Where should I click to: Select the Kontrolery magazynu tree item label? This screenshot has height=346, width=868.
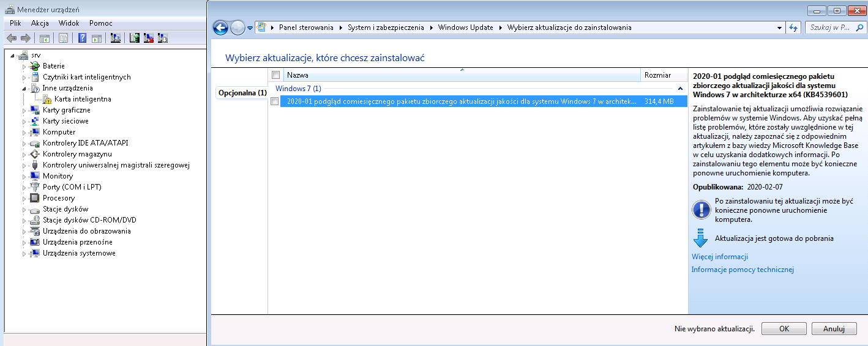tap(77, 154)
